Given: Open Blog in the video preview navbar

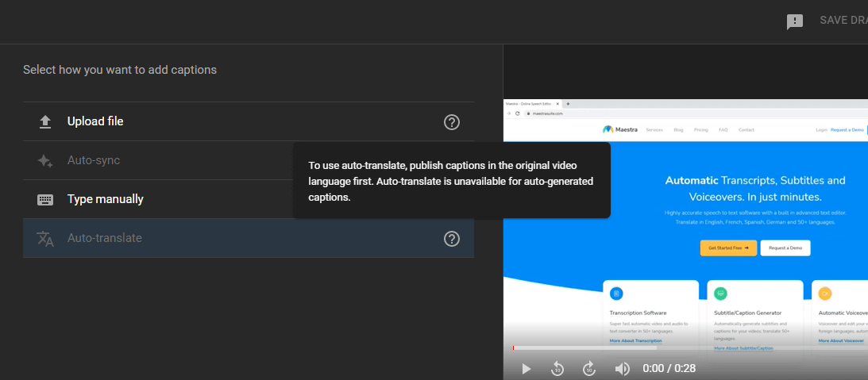Looking at the screenshot, I should click(678, 130).
